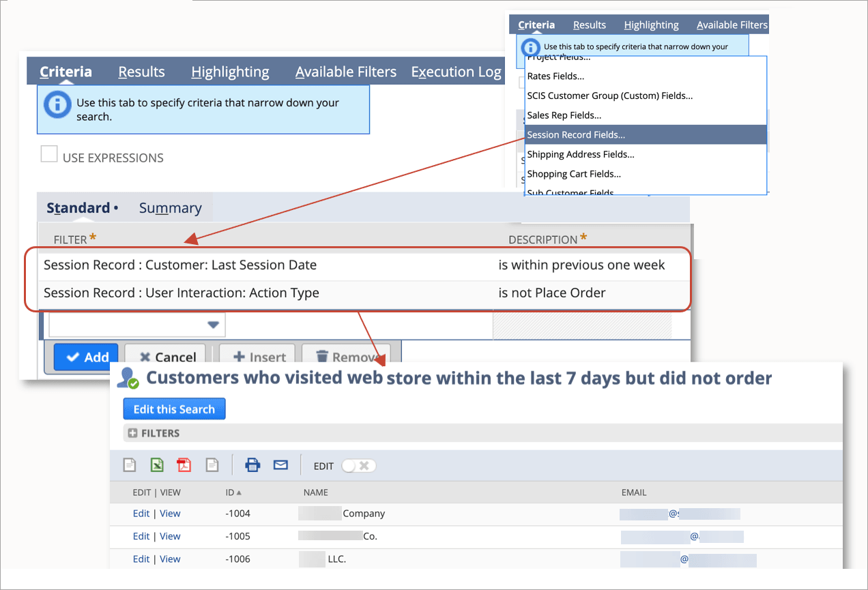Screen dimensions: 868x590
Task: Click the info icon in the large Criteria panel
Action: point(57,104)
